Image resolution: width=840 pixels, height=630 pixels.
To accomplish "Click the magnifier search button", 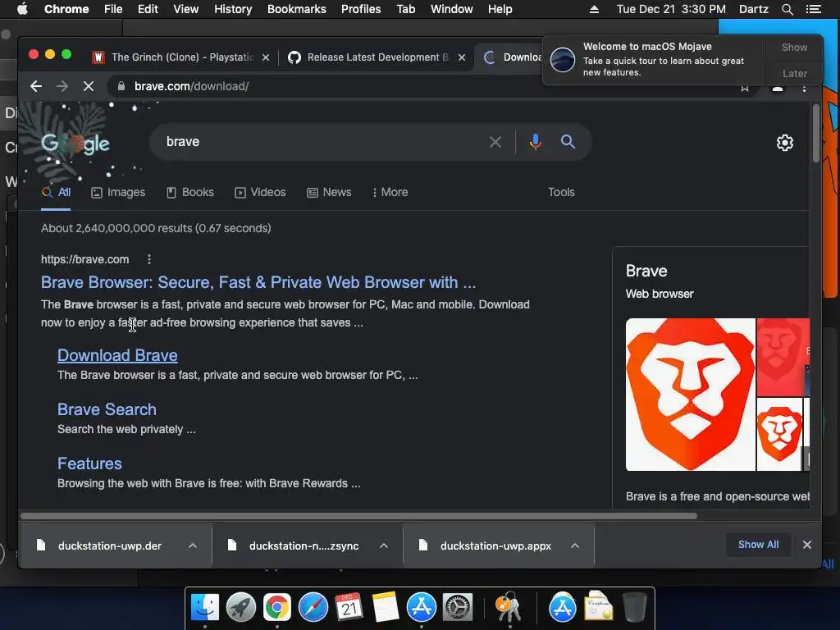I will click(568, 142).
